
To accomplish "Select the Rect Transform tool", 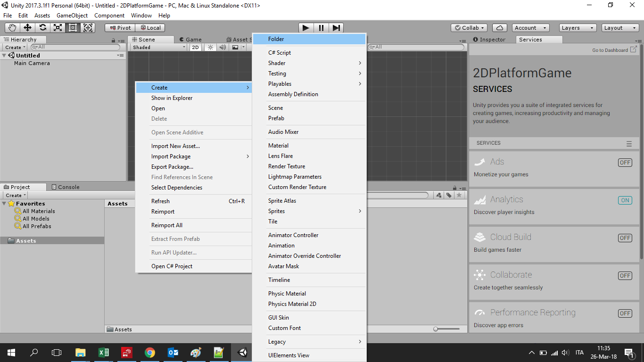I will pyautogui.click(x=73, y=28).
